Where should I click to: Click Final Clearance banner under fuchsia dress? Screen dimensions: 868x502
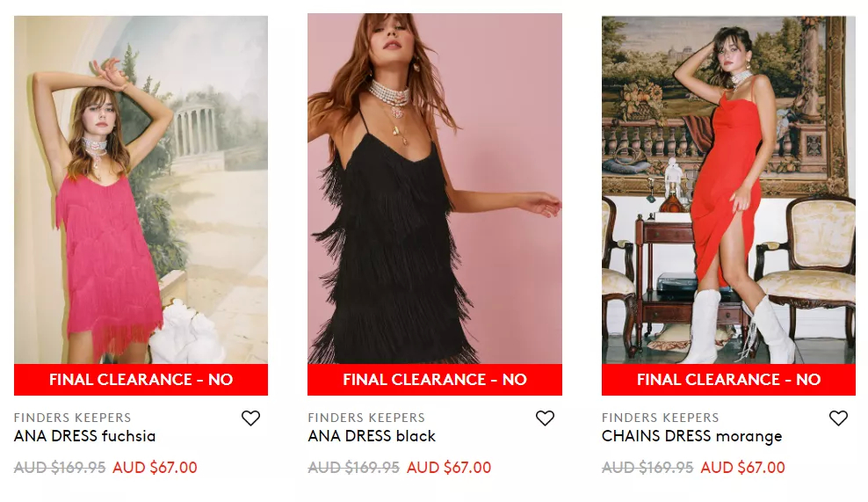pos(141,380)
